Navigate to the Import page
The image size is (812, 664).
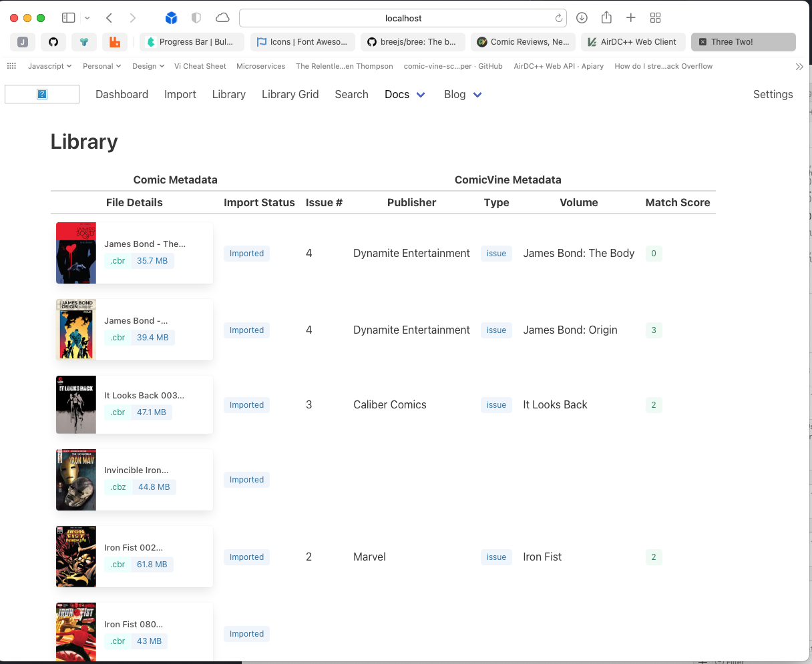pyautogui.click(x=180, y=95)
